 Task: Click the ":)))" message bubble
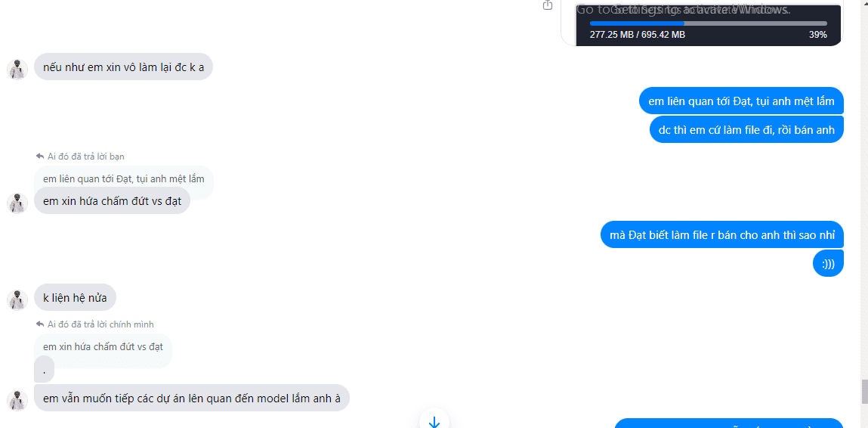point(828,263)
